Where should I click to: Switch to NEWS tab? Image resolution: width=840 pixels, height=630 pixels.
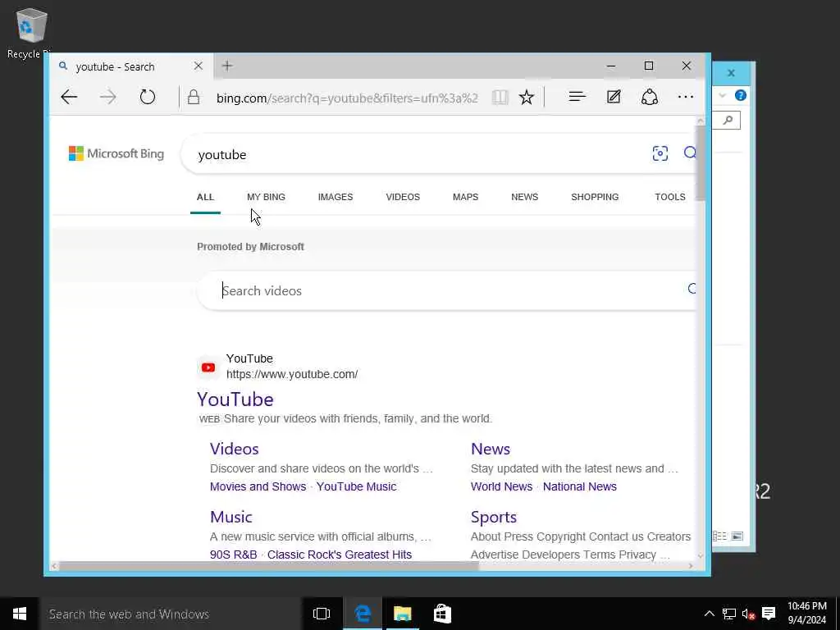[x=524, y=197]
